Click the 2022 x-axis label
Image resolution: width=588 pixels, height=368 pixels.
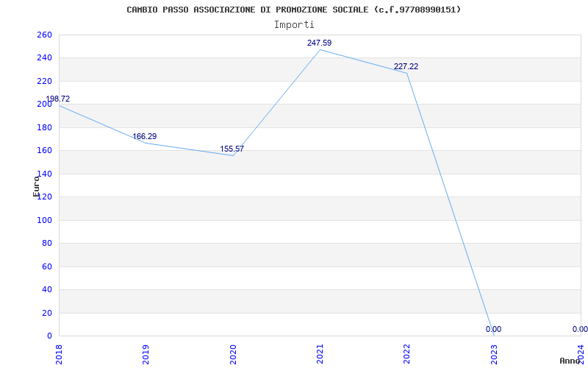(407, 355)
